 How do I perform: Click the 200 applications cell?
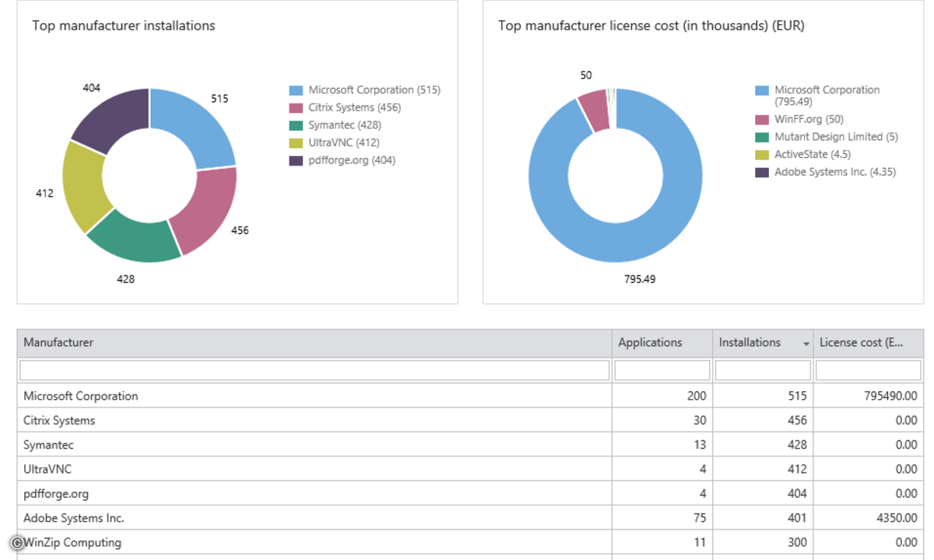tap(662, 396)
